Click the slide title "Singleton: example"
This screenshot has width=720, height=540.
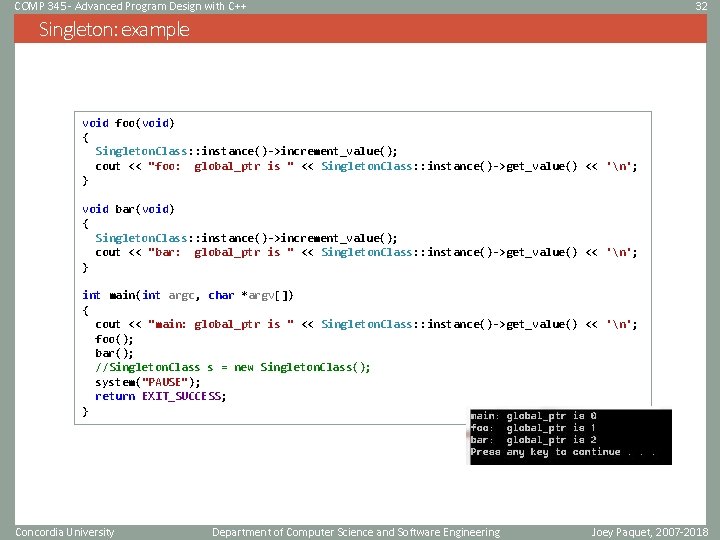[x=114, y=29]
